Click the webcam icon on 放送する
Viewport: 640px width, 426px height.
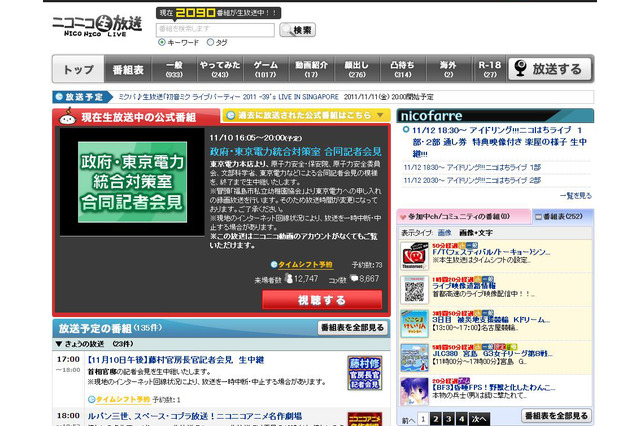pyautogui.click(x=520, y=68)
